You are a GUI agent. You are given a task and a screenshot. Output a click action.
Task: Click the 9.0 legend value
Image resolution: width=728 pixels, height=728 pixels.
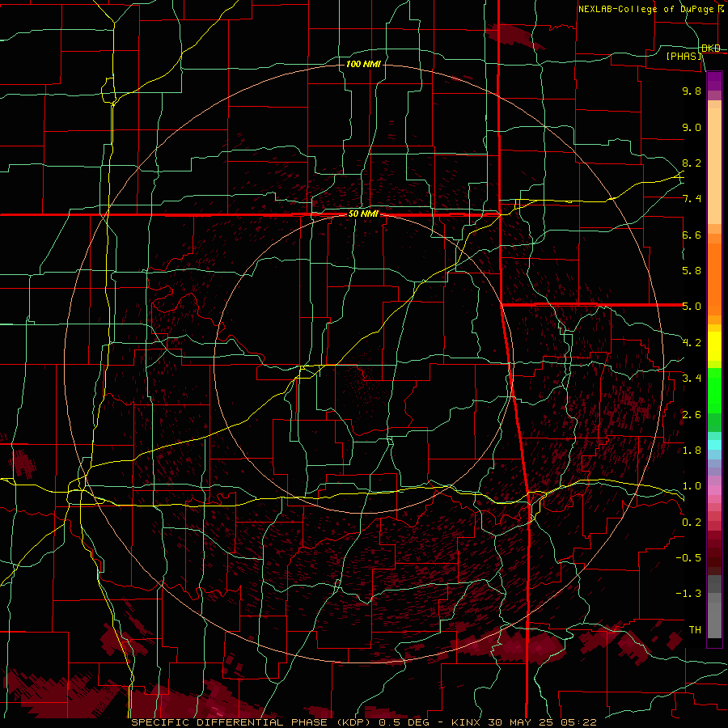692,127
